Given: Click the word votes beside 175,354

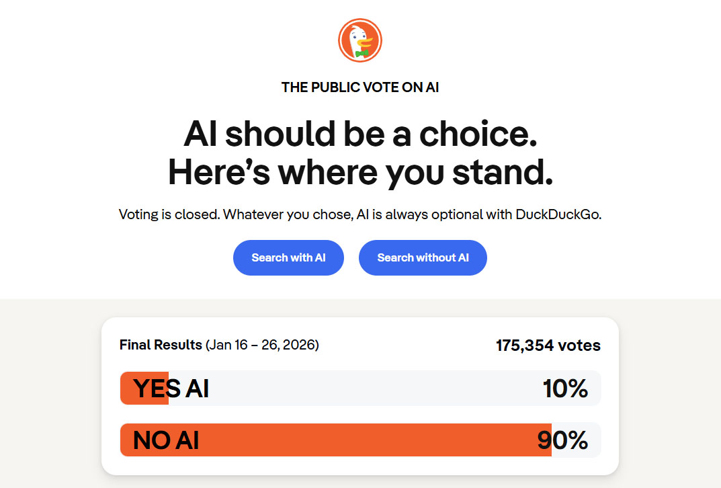Looking at the screenshot, I should [580, 346].
